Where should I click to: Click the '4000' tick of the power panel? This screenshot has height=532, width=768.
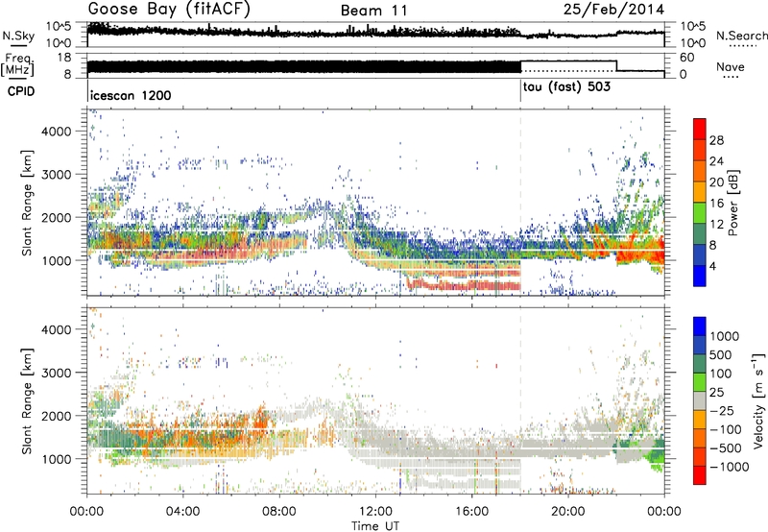56,132
